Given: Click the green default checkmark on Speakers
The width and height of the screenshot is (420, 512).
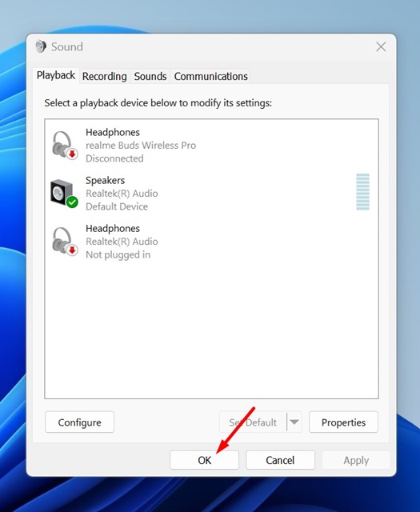Looking at the screenshot, I should [72, 202].
